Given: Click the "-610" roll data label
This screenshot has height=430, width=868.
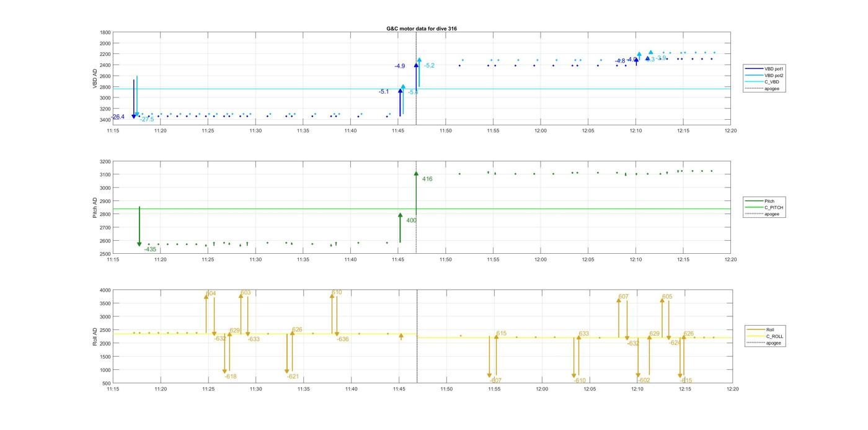Looking at the screenshot, I should tap(580, 381).
